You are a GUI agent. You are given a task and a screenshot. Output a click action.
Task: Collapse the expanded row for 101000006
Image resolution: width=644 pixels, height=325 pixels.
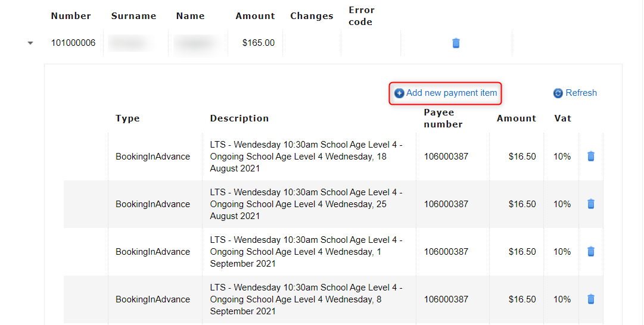click(x=30, y=43)
